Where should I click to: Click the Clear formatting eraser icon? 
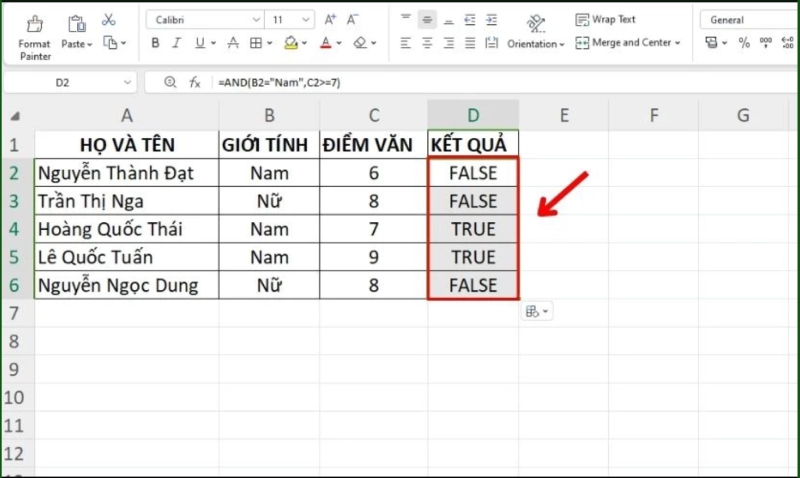point(360,43)
